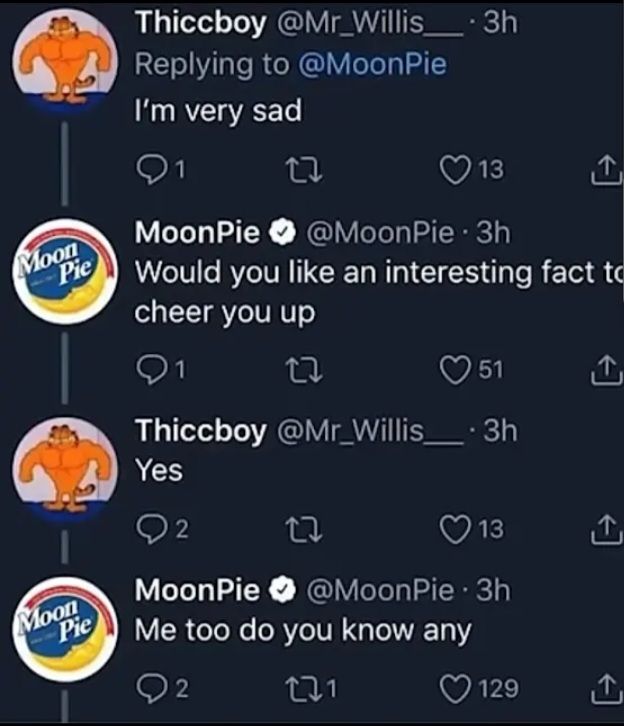This screenshot has height=726, width=624.
Task: Like Thiccboy's "Yes" tweet
Action: (x=456, y=528)
